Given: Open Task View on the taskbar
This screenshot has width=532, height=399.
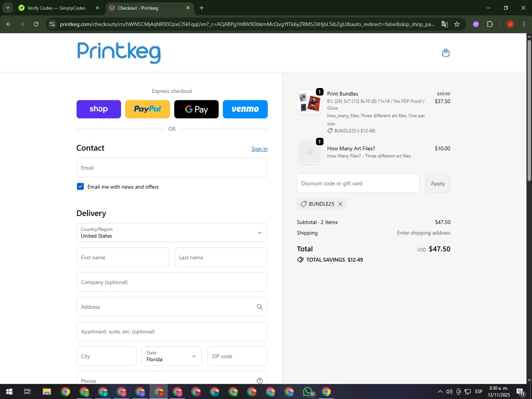Looking at the screenshot, I should (x=27, y=392).
